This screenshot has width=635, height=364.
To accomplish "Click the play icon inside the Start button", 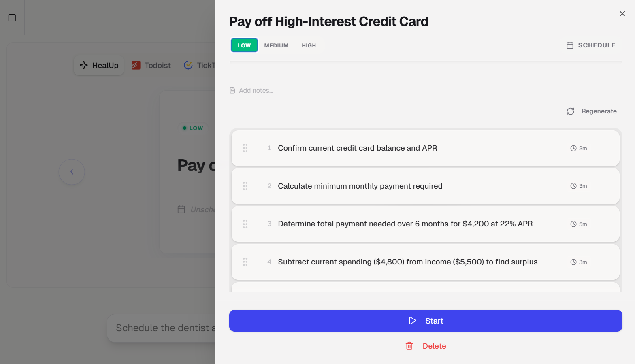I will click(413, 320).
